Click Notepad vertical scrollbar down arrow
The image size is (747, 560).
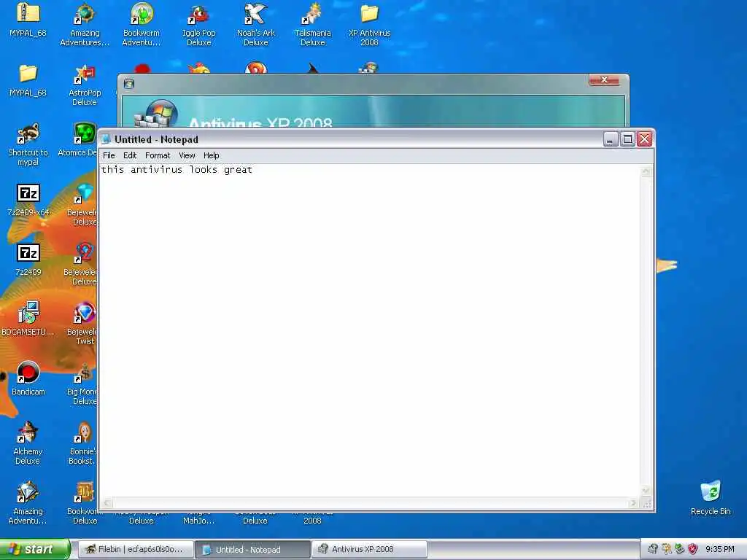pyautogui.click(x=646, y=491)
